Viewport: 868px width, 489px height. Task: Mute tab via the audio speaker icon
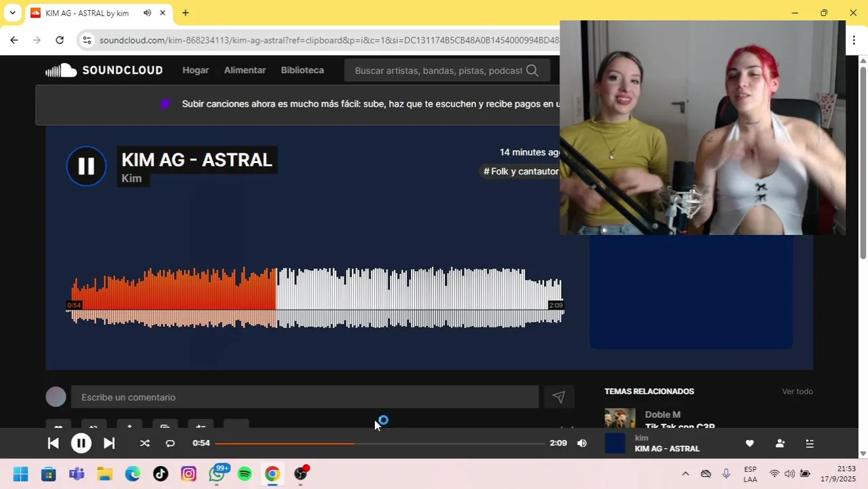tap(147, 13)
